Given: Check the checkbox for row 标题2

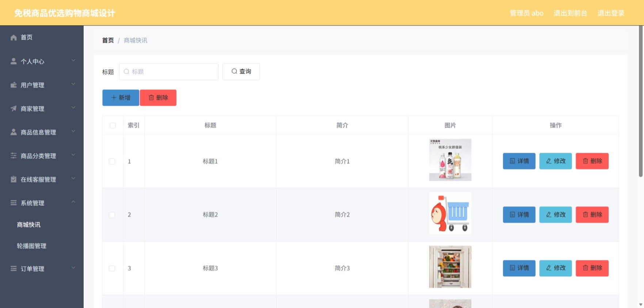Looking at the screenshot, I should coord(112,215).
